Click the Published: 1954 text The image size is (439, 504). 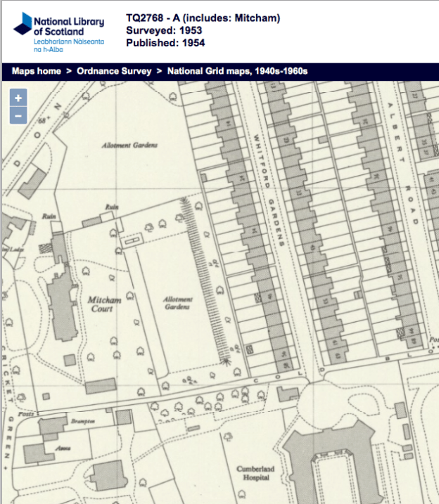tap(165, 44)
